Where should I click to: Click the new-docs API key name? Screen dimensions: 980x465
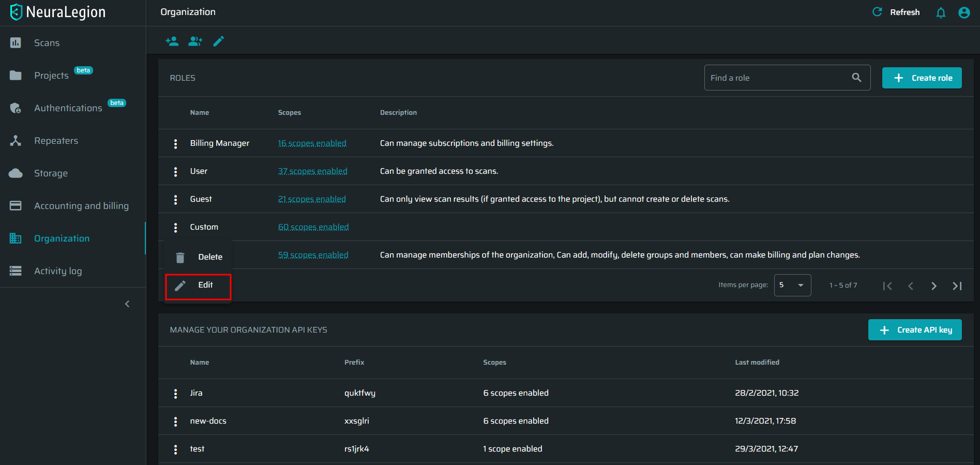pyautogui.click(x=208, y=421)
